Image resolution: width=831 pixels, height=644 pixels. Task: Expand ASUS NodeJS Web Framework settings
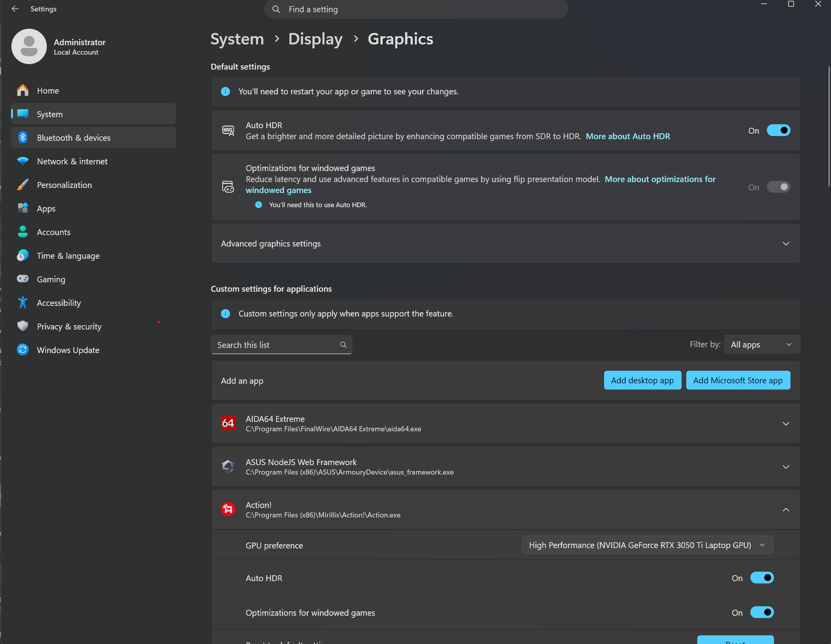(x=785, y=467)
